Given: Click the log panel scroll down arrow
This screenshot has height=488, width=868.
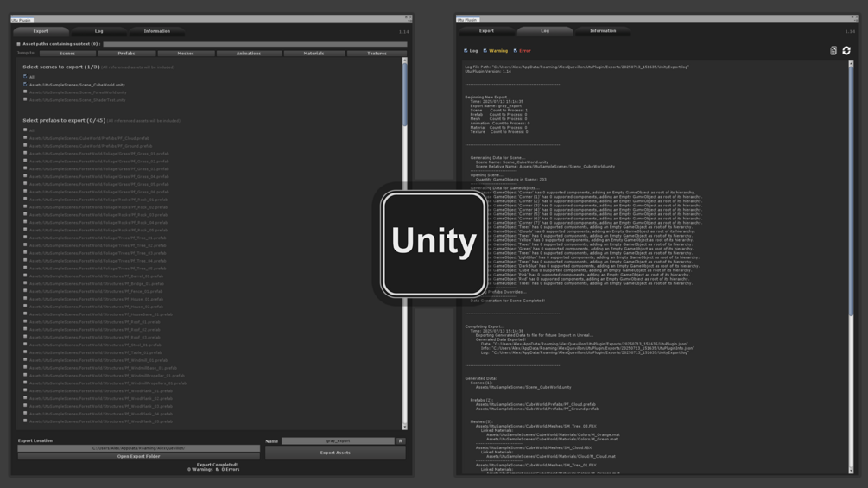Looking at the screenshot, I should click(x=851, y=471).
